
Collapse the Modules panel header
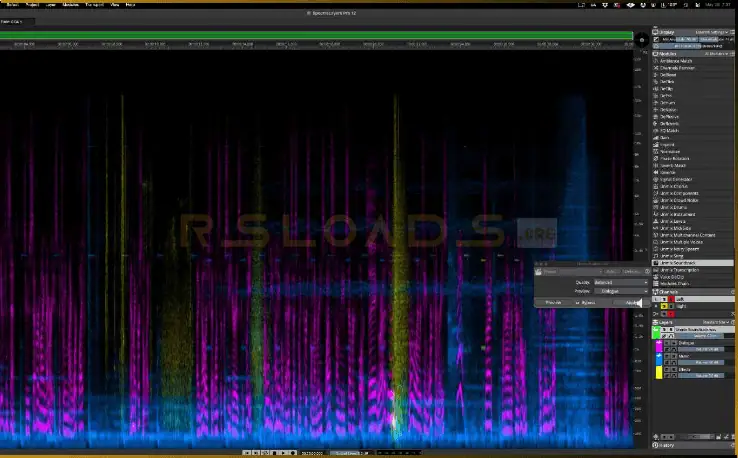point(656,54)
